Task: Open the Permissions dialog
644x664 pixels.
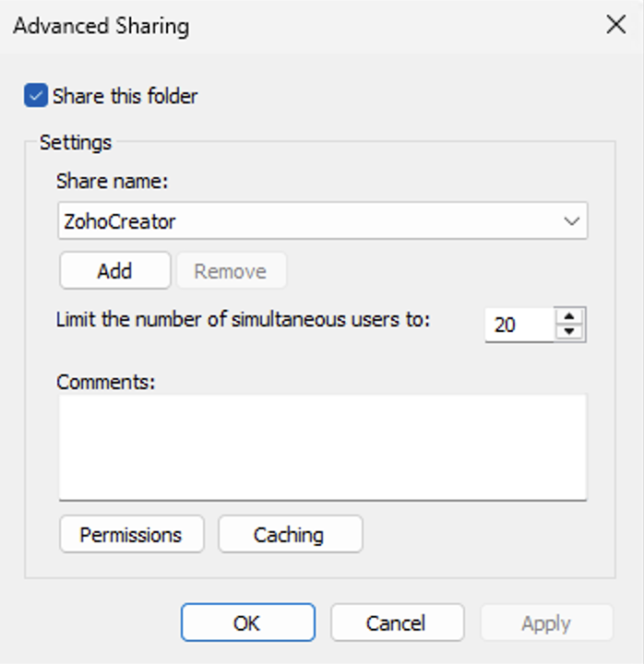Action: coord(131,535)
